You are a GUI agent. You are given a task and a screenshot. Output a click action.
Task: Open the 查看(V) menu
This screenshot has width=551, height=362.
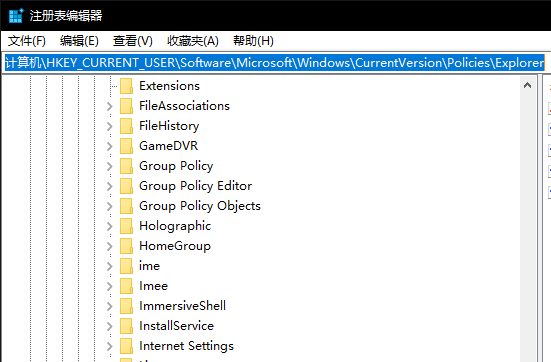tap(132, 41)
